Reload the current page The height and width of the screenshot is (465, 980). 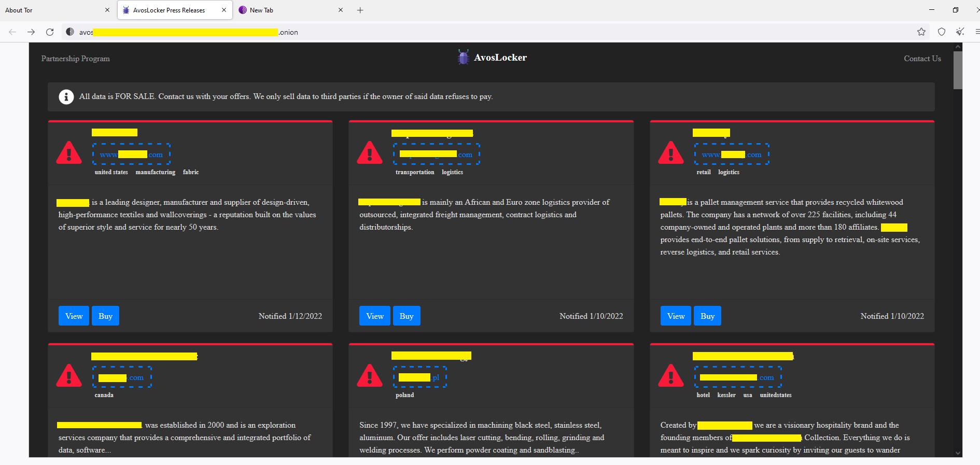click(x=50, y=32)
